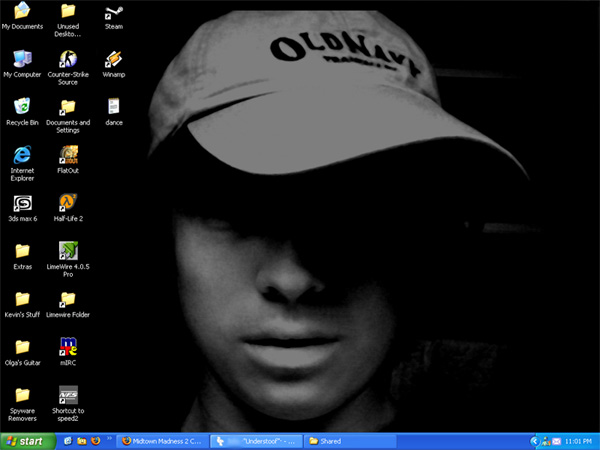Open the Windows Start menu
600x450 pixels.
(27, 440)
